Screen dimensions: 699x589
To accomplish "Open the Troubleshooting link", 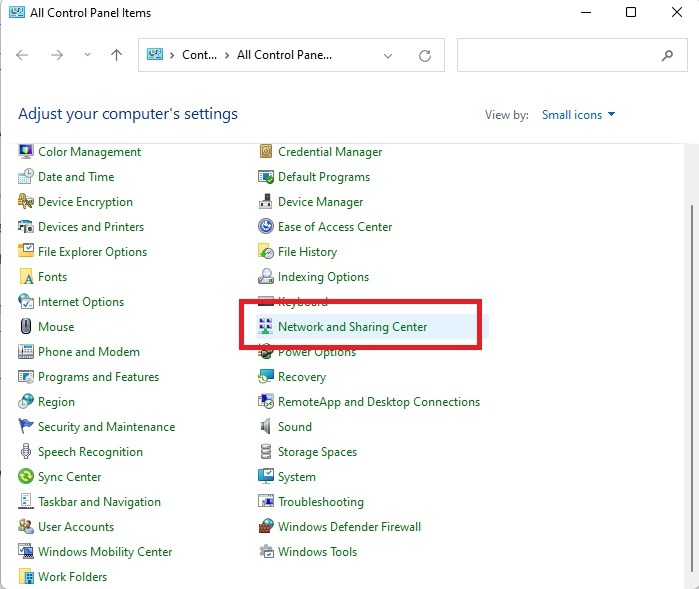I will (x=321, y=501).
